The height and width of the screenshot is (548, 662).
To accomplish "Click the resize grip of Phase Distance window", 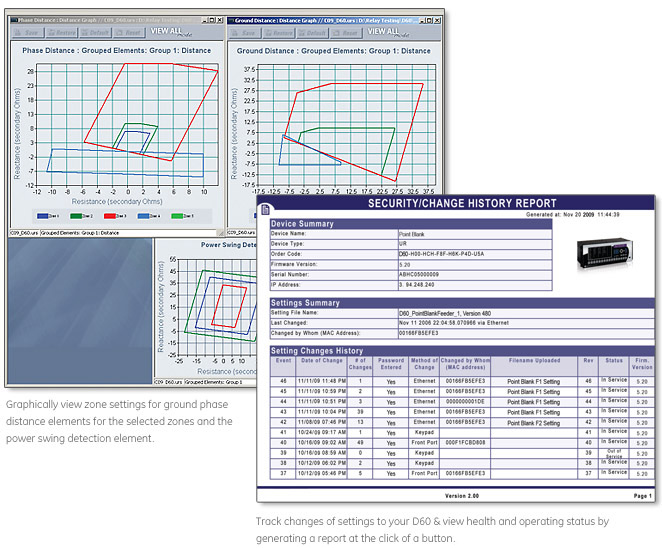I will coord(221,233).
